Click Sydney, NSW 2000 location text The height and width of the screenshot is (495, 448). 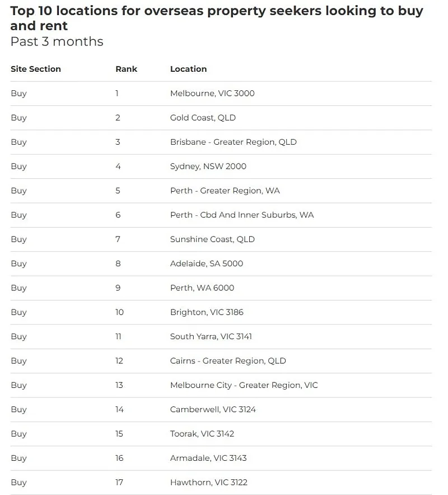point(208,166)
